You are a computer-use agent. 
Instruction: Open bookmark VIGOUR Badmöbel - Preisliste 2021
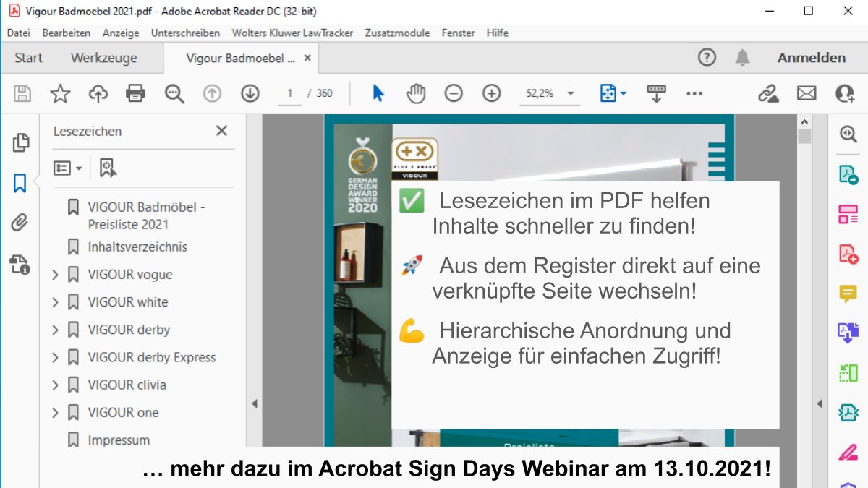click(x=146, y=215)
